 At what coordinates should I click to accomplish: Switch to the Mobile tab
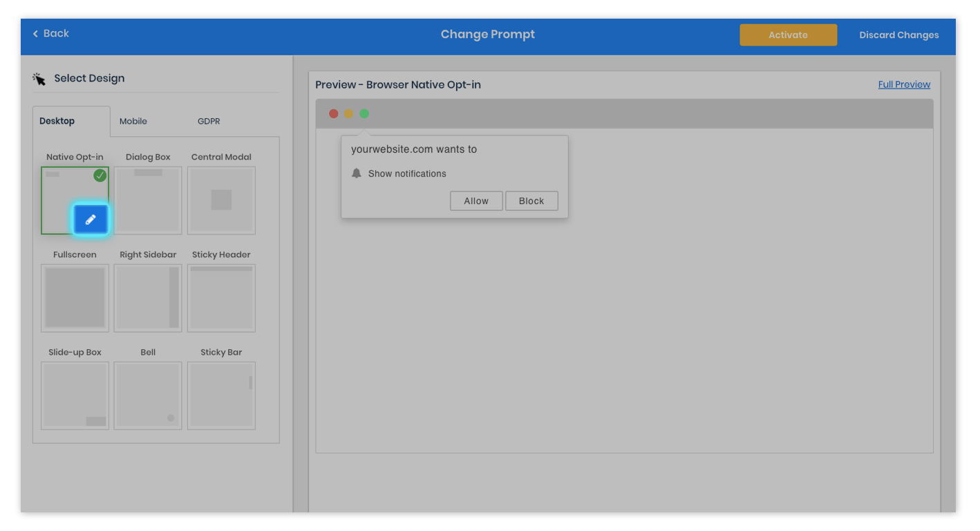(x=133, y=121)
